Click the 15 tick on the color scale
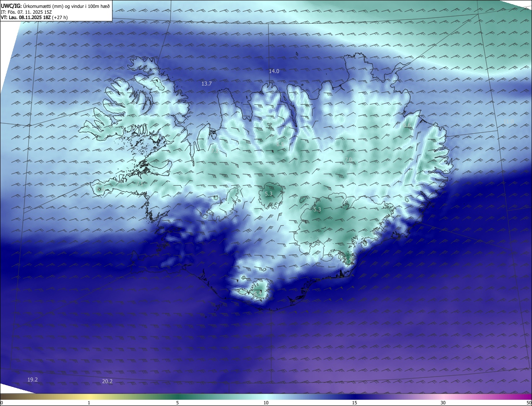 pos(355,403)
